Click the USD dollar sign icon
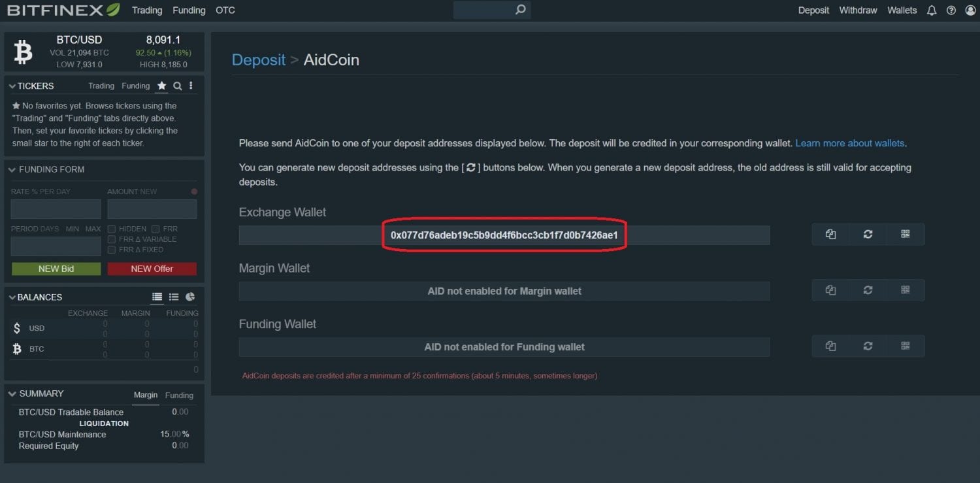The width and height of the screenshot is (980, 483). click(x=18, y=328)
